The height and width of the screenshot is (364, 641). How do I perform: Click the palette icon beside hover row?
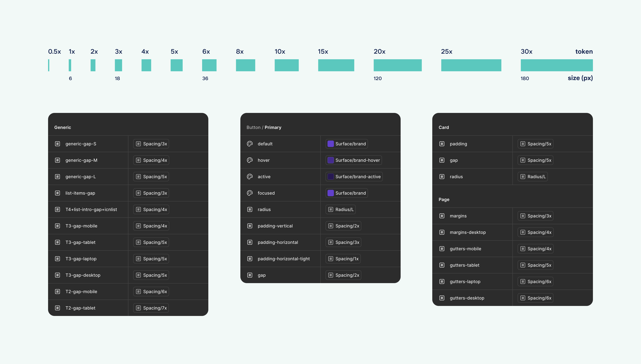(250, 160)
